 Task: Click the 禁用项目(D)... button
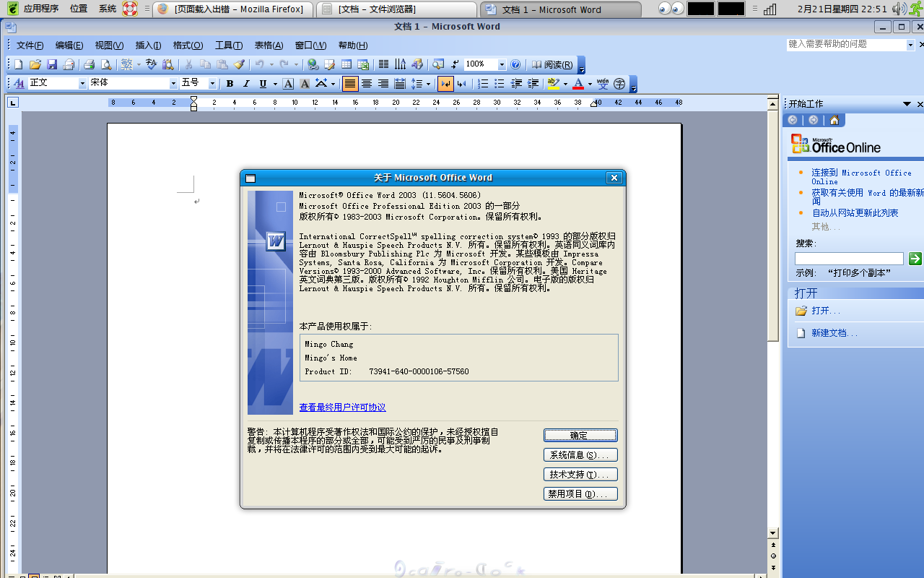[580, 494]
